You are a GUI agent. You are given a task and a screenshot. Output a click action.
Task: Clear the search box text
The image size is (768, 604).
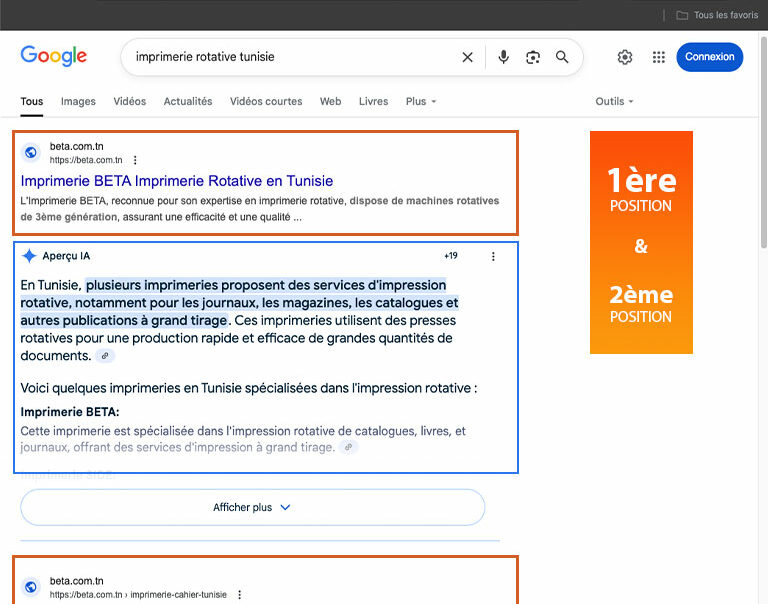pos(467,57)
